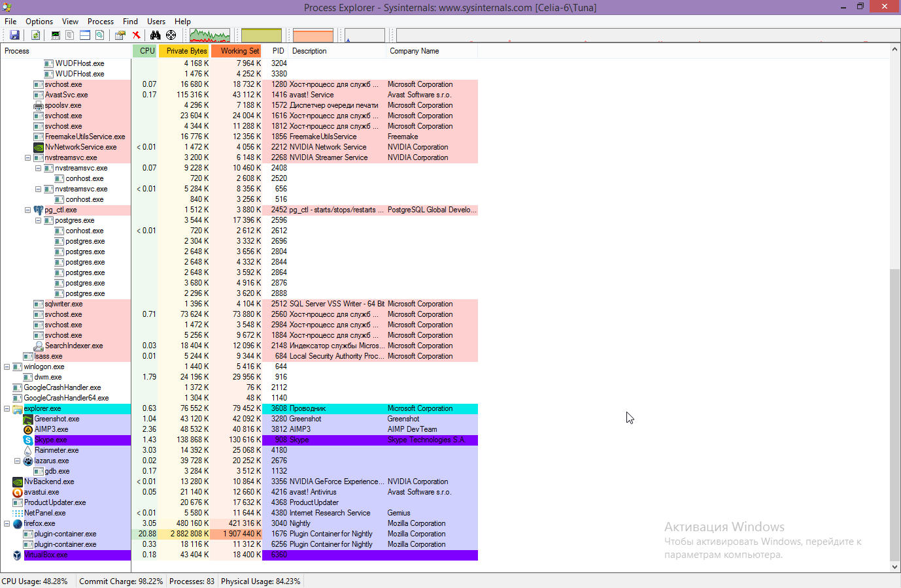Click the avastui.exe orange icon
The image size is (901, 588).
click(18, 492)
